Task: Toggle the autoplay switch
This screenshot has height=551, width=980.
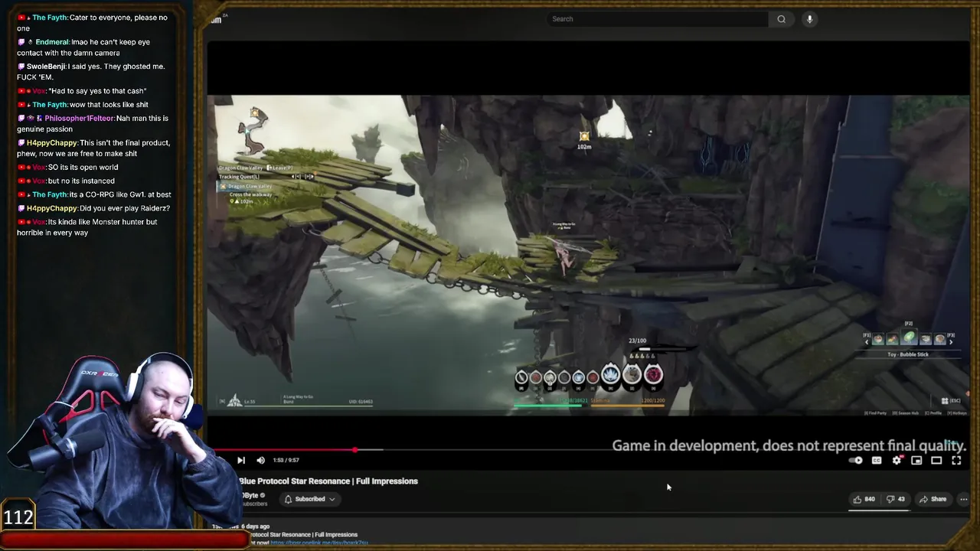Action: point(856,460)
